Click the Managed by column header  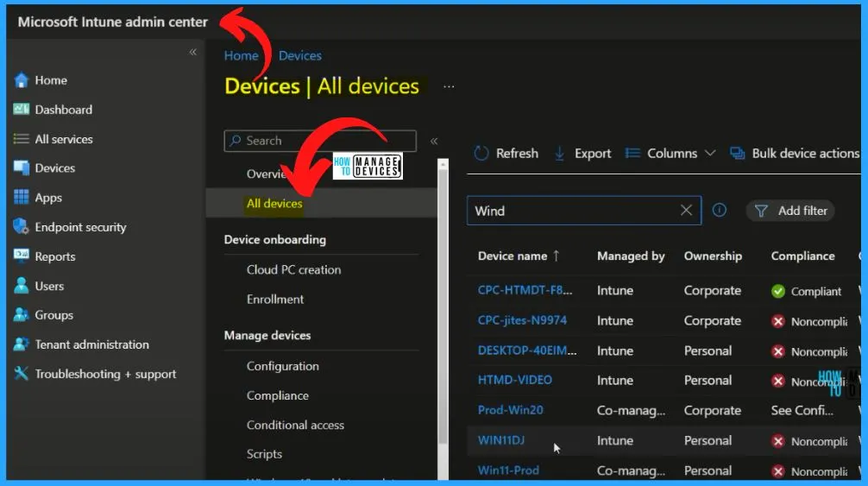coord(631,256)
